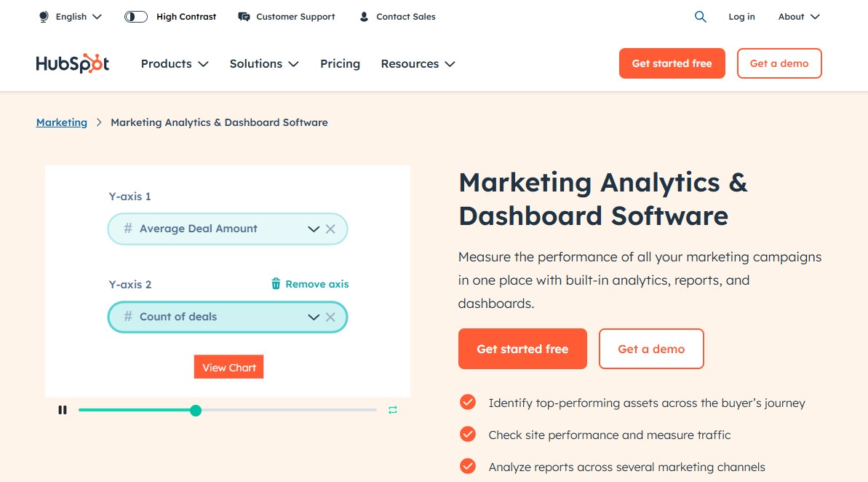This screenshot has width=868, height=482.
Task: Toggle the video loop icon
Action: click(392, 410)
